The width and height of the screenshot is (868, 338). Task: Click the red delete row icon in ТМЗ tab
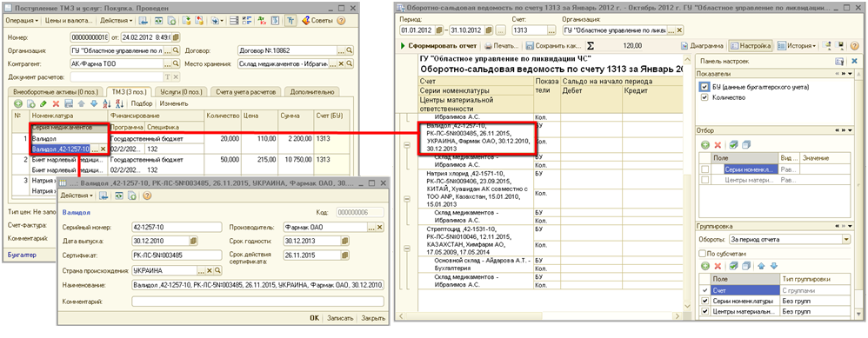[56, 103]
